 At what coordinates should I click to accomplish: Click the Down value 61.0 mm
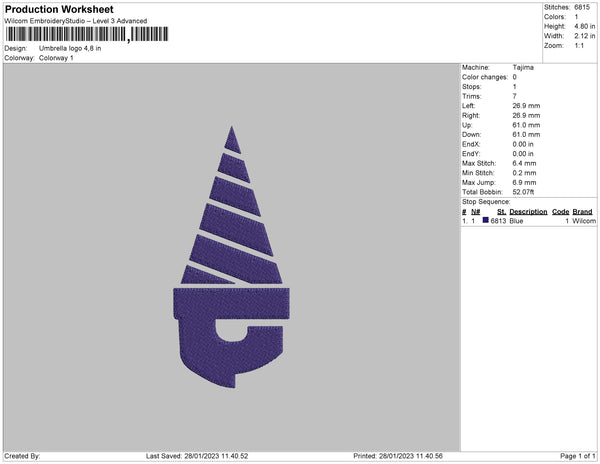(x=526, y=135)
